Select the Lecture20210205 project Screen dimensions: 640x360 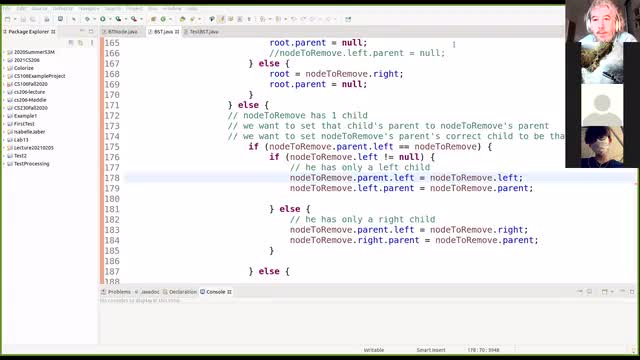coord(33,148)
